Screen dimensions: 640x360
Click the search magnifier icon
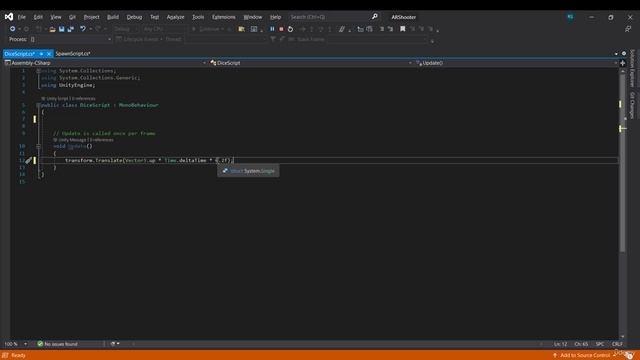tap(375, 17)
